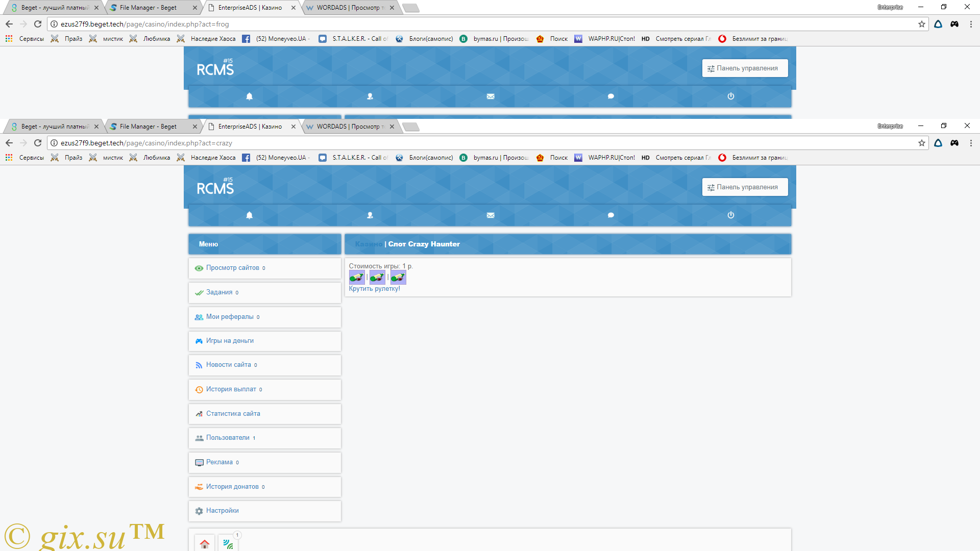Open Прайз bookmark in lower window

pyautogui.click(x=67, y=158)
